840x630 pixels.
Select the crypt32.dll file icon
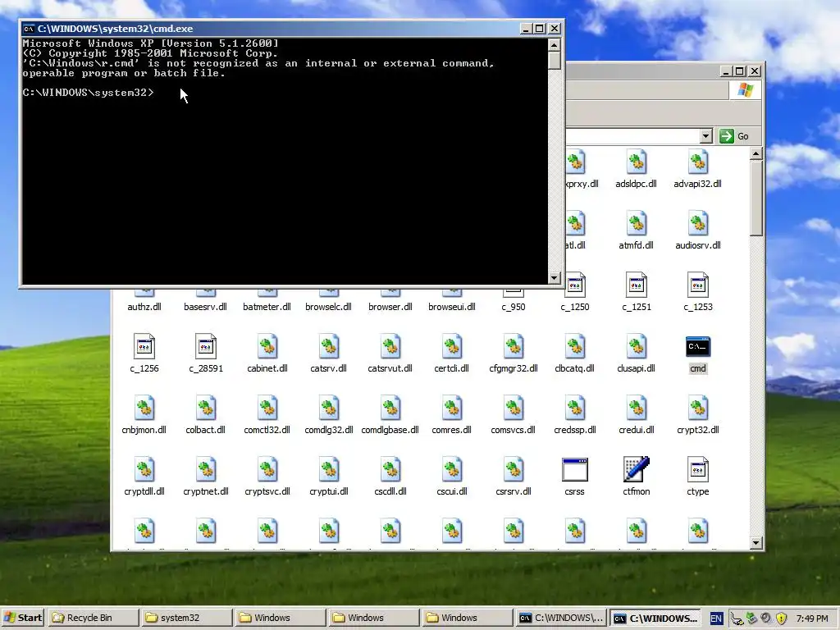click(x=697, y=409)
